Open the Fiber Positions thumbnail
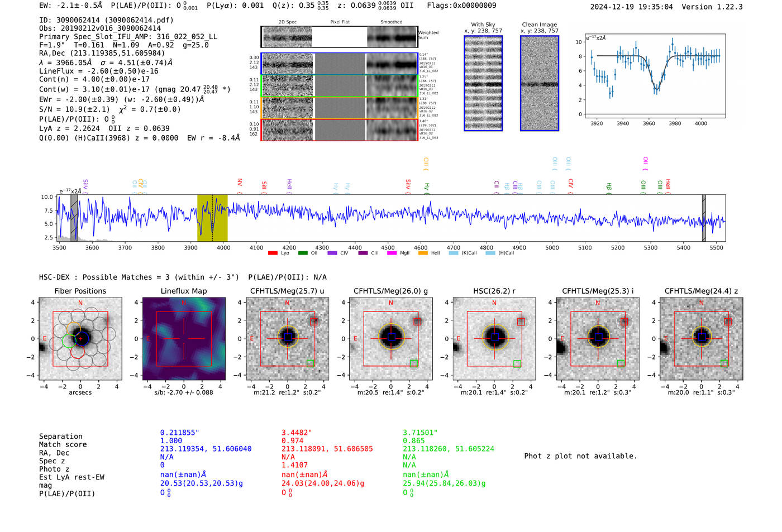 point(80,338)
